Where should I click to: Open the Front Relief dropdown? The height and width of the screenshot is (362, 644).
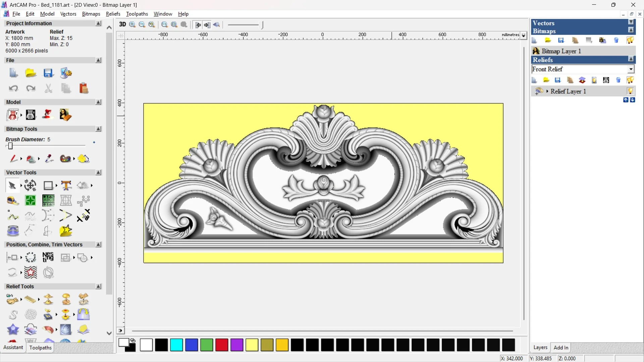[x=631, y=69]
